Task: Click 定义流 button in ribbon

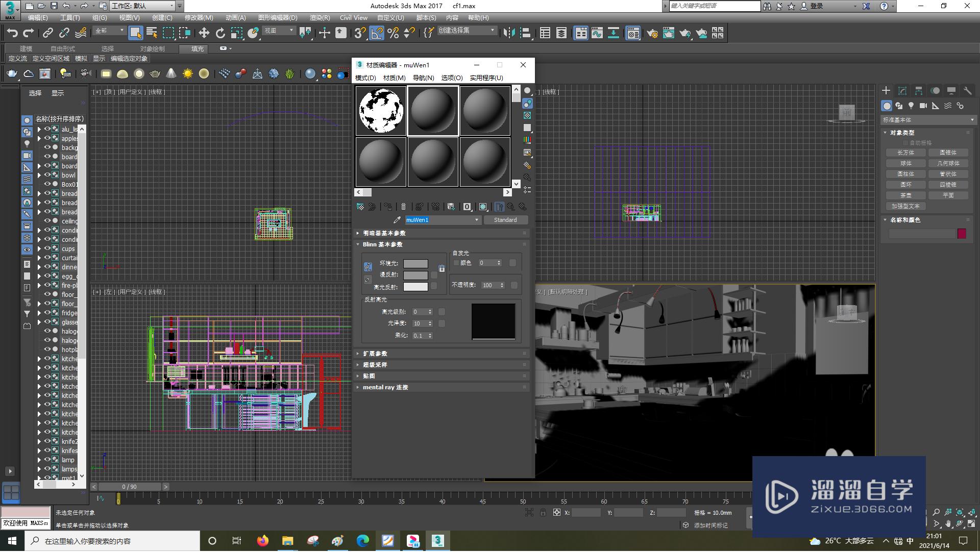Action: (18, 59)
